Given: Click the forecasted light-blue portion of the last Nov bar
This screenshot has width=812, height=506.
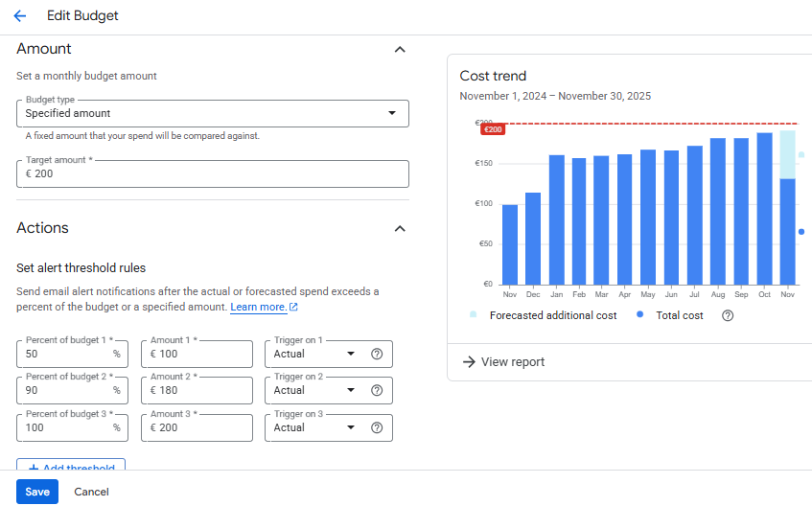Looking at the screenshot, I should click(788, 154).
